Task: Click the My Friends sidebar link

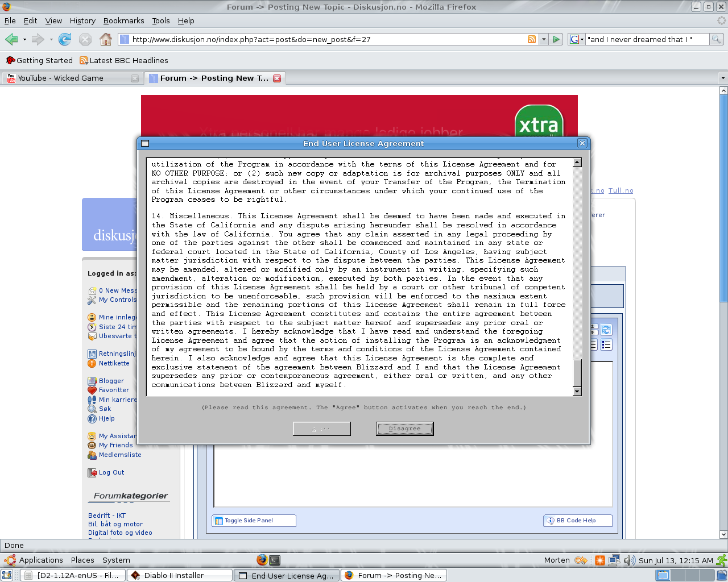Action: point(115,446)
